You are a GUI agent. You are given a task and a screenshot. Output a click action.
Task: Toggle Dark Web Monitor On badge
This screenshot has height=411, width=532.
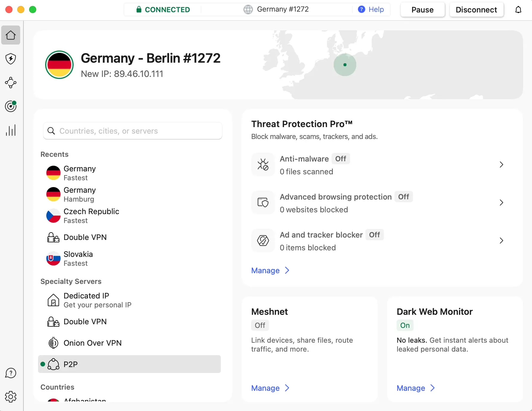[x=405, y=325]
